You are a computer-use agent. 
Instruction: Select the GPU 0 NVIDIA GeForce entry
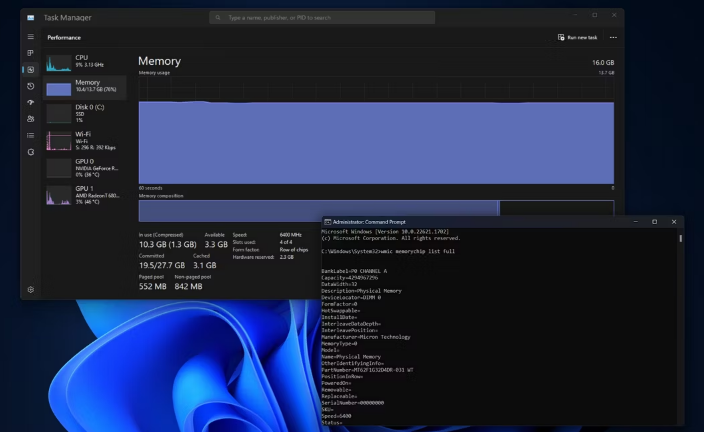coord(84,168)
